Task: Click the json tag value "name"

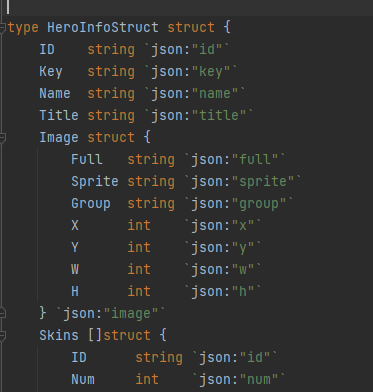Action: click(x=215, y=93)
